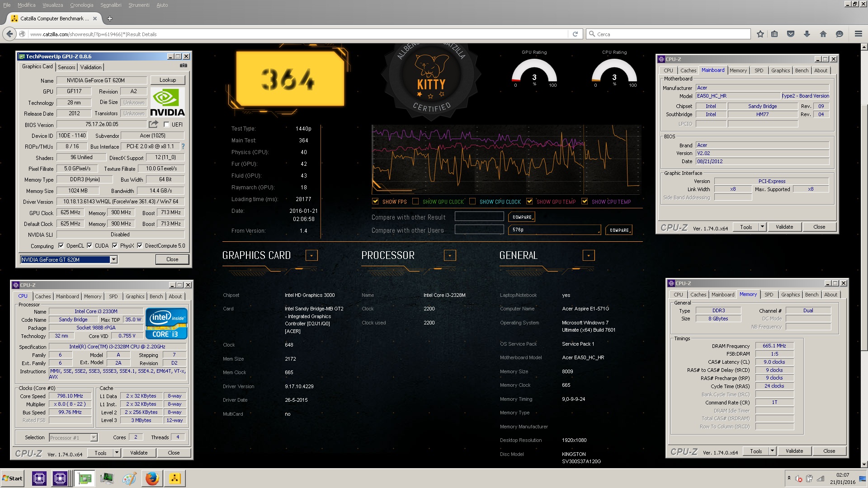This screenshot has height=488, width=868.
Task: Click the Compare with other Result field
Action: coord(479,217)
